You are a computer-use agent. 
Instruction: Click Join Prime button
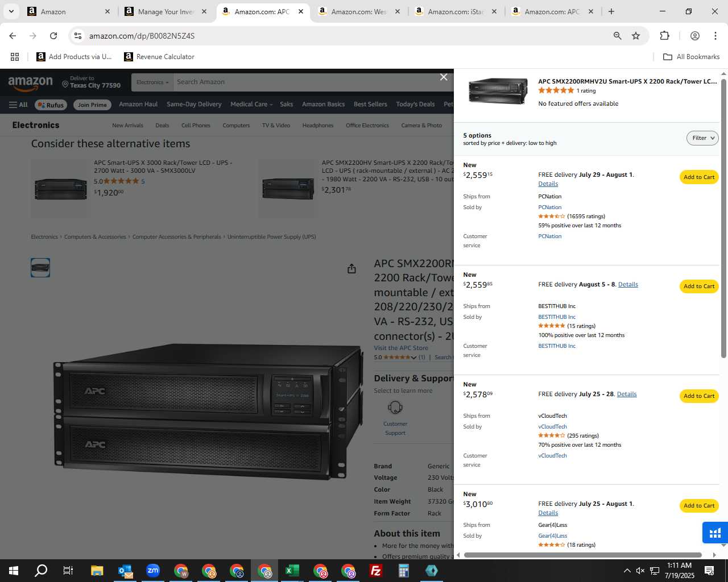tap(92, 105)
